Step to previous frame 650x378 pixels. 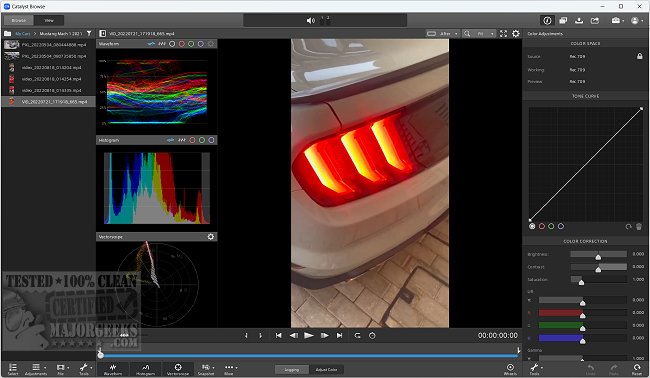click(293, 335)
